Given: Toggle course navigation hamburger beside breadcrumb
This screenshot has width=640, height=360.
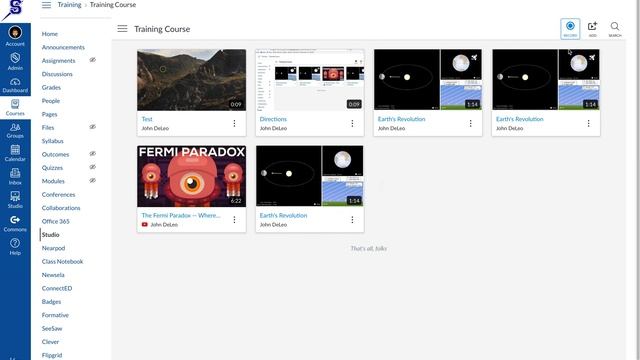Looking at the screenshot, I should [x=47, y=5].
